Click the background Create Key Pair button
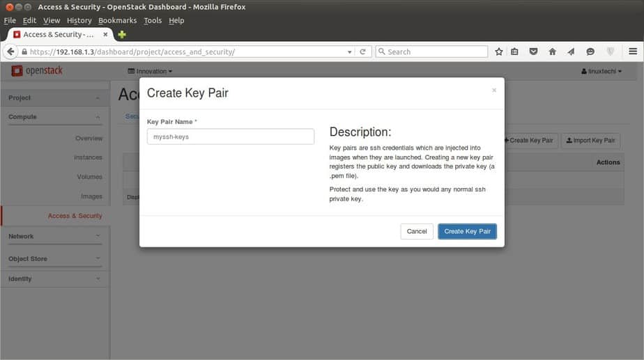This screenshot has height=360, width=644. (531, 141)
